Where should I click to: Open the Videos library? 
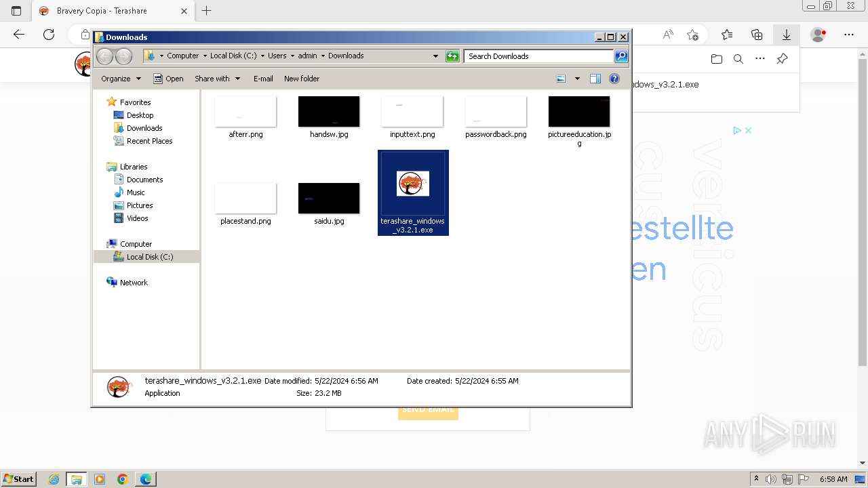pyautogui.click(x=131, y=218)
